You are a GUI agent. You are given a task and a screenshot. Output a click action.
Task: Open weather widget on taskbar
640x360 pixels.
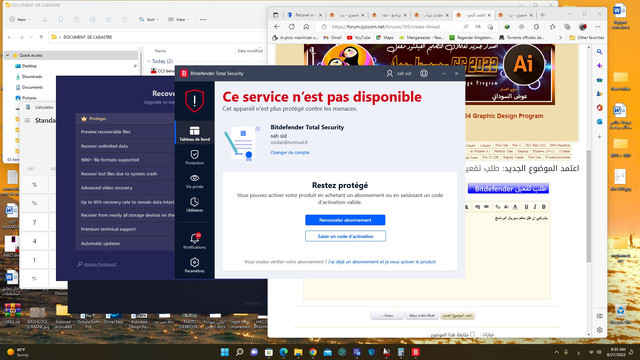[17, 352]
